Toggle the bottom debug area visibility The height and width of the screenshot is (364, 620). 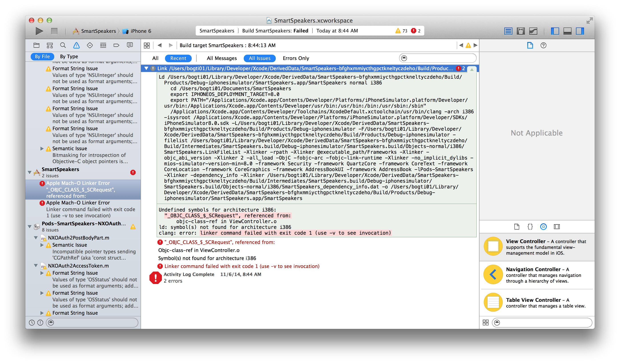pyautogui.click(x=567, y=31)
